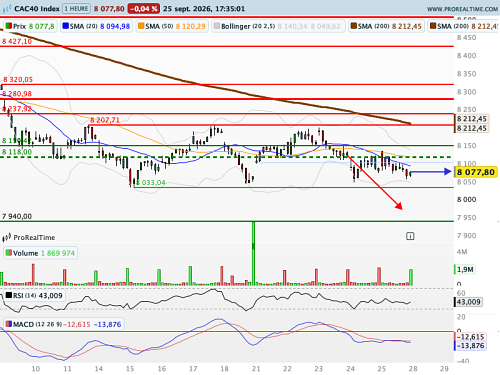Open the www.prorealtime.com link

(462, 9)
